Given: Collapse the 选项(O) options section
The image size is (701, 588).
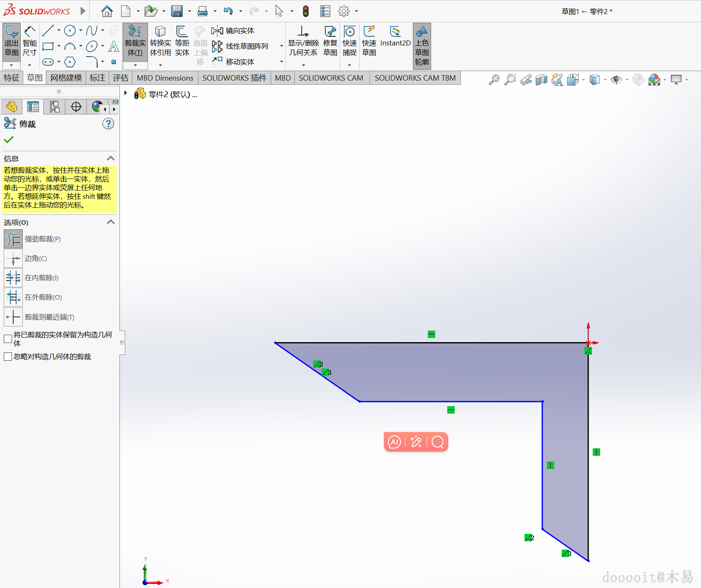Looking at the screenshot, I should point(110,222).
